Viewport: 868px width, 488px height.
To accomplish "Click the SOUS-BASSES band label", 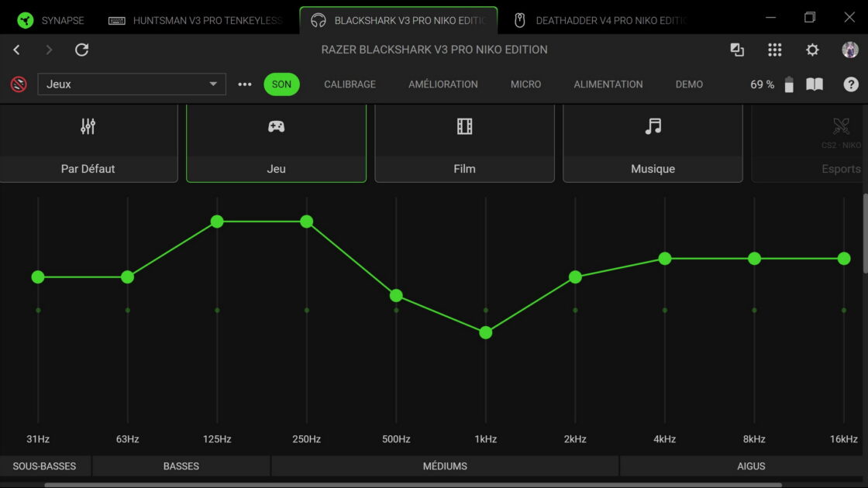I will click(44, 466).
